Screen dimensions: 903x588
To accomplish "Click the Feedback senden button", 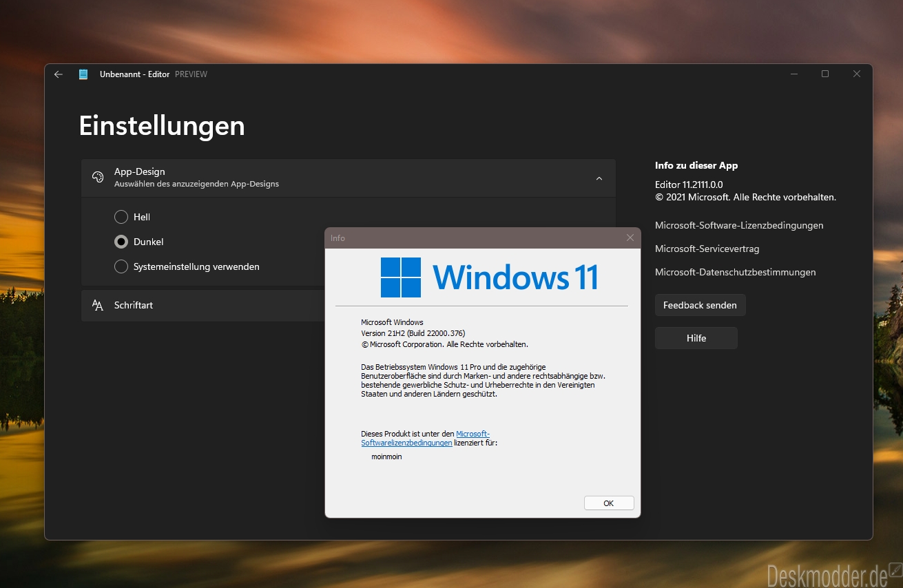I will 700,305.
